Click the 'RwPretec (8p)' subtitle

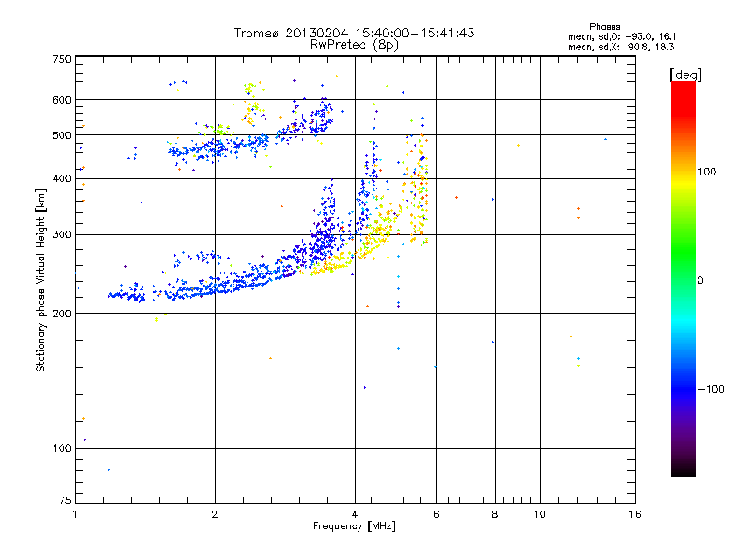(354, 45)
